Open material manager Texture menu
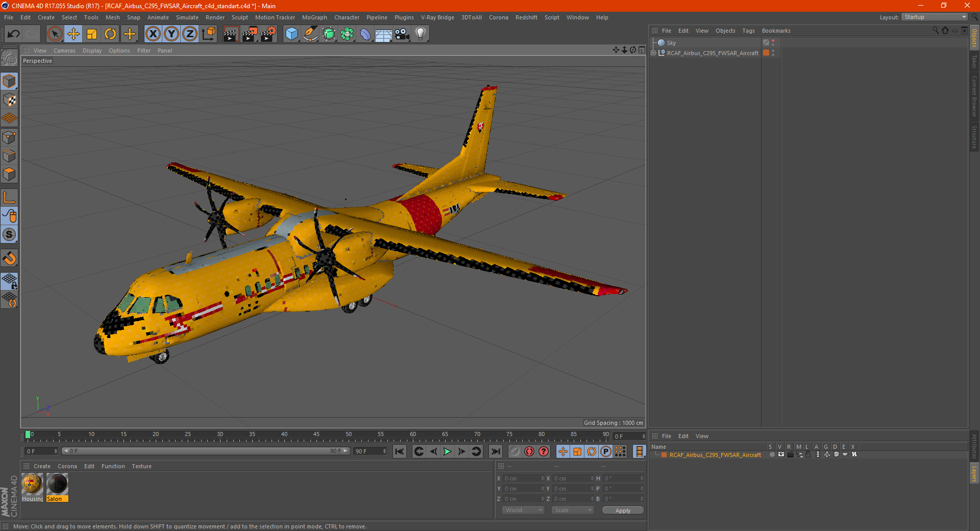This screenshot has height=531, width=980. click(x=141, y=466)
